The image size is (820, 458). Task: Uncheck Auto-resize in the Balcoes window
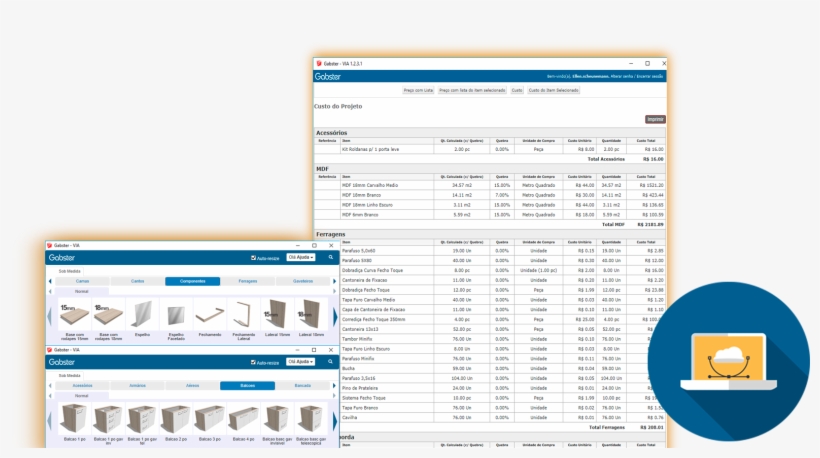point(253,362)
